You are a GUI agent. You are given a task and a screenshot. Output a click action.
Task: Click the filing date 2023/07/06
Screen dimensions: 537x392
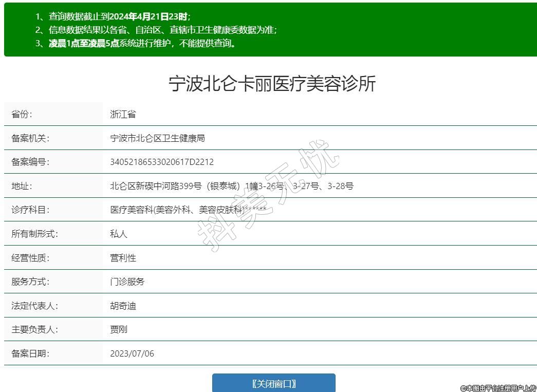point(132,353)
